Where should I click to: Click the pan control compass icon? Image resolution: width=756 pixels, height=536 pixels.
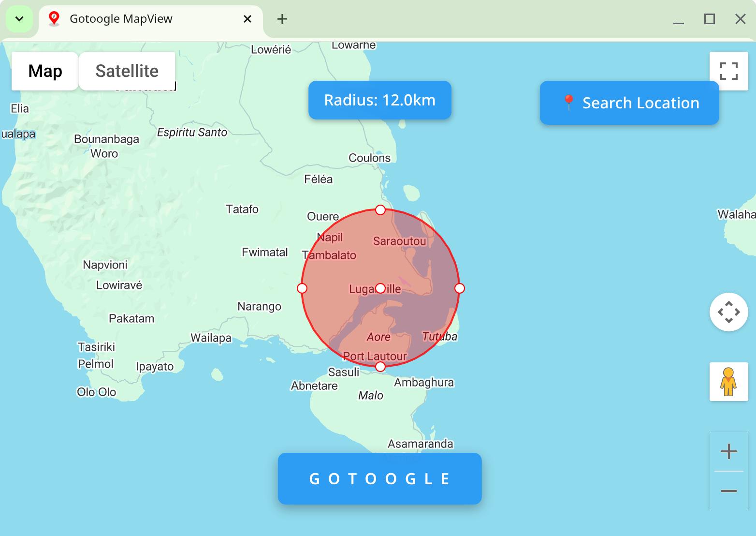tap(728, 313)
